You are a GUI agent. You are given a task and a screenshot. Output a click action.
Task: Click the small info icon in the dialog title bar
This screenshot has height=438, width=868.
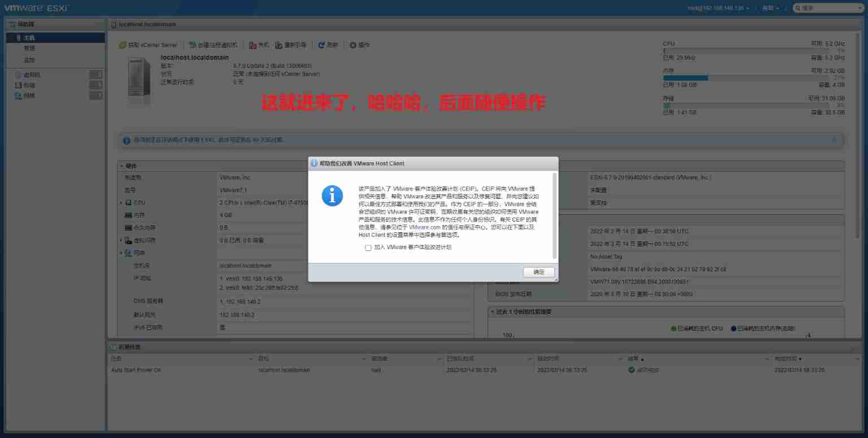point(314,163)
